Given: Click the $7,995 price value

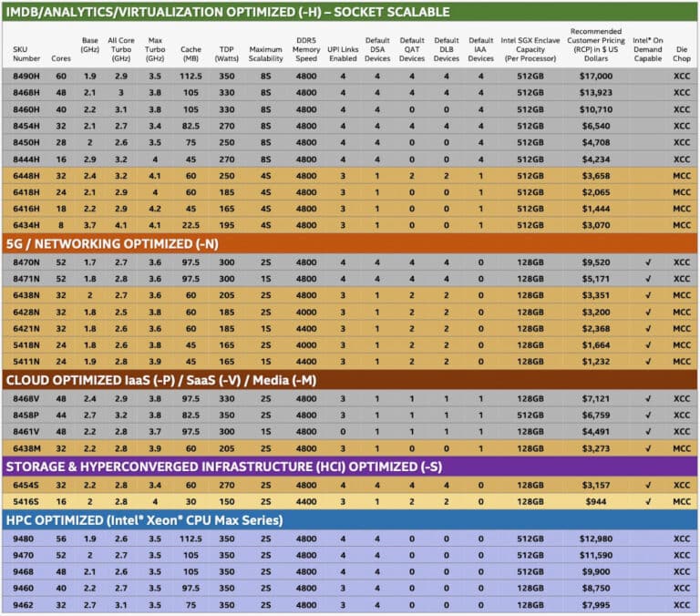Looking at the screenshot, I should [595, 605].
